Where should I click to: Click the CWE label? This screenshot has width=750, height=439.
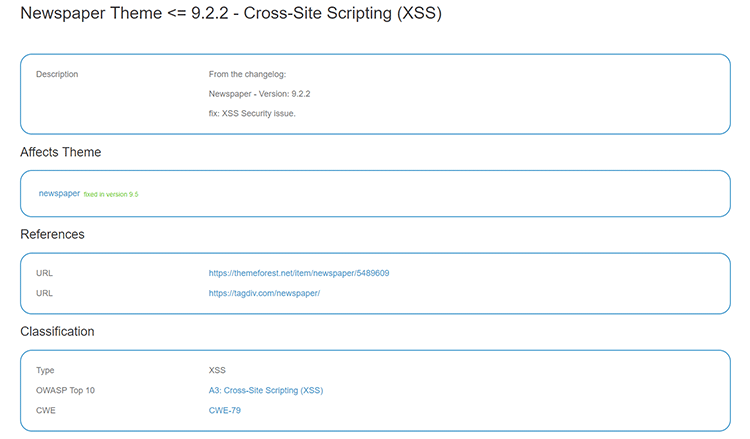(46, 410)
